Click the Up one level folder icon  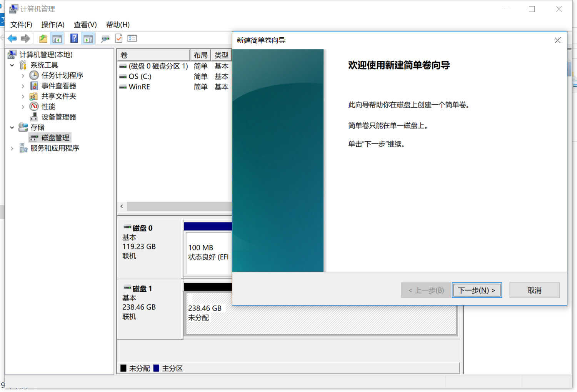(x=43, y=38)
